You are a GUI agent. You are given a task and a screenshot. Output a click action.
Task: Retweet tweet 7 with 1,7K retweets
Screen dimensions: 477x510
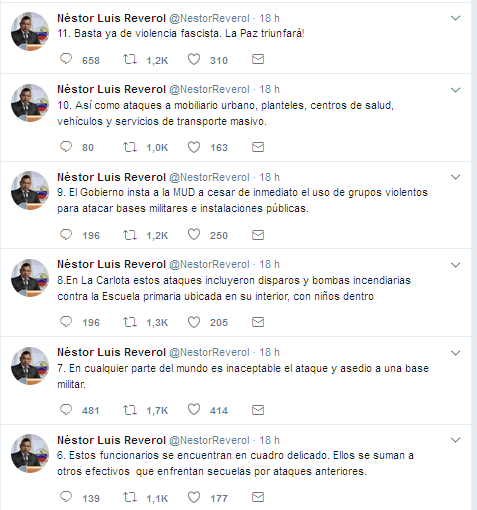(x=130, y=410)
